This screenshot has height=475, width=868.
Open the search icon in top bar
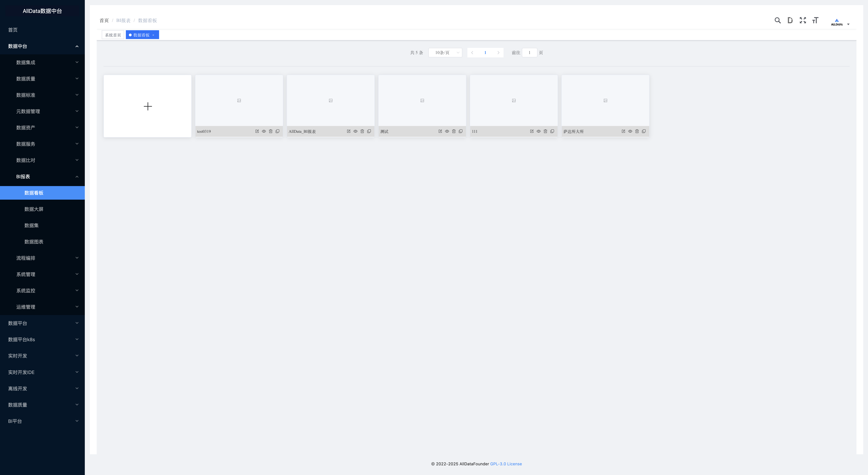777,20
